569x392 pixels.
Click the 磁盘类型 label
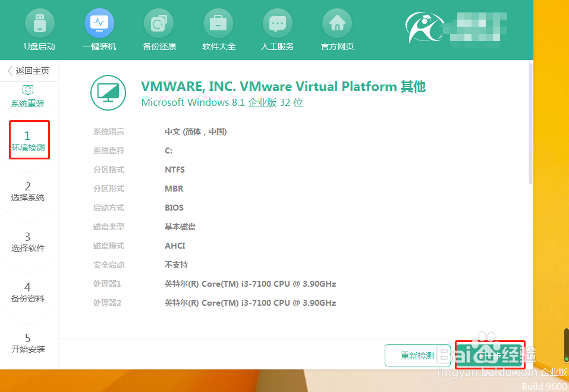108,227
